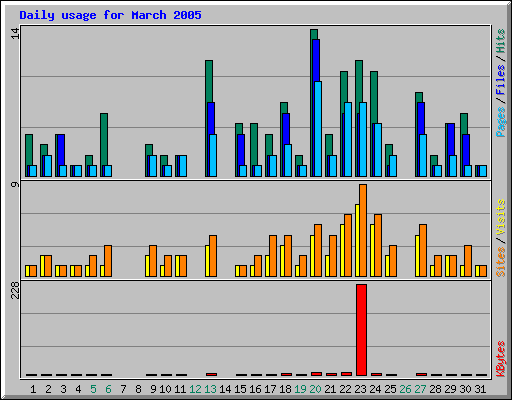
Task: Click the Visits axis label
Action: (500, 218)
